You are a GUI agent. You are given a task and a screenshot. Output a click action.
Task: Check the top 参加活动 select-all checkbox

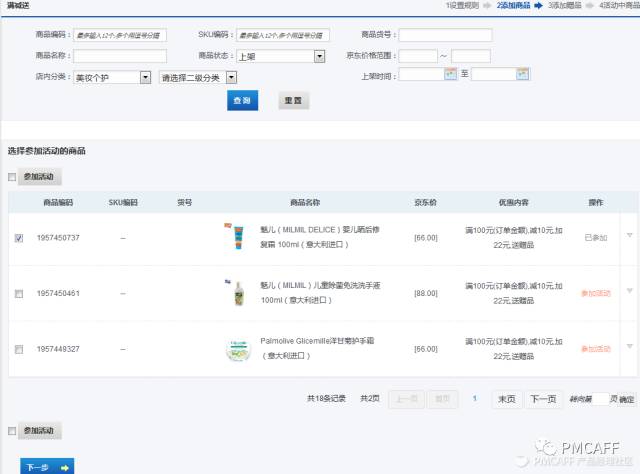12,177
